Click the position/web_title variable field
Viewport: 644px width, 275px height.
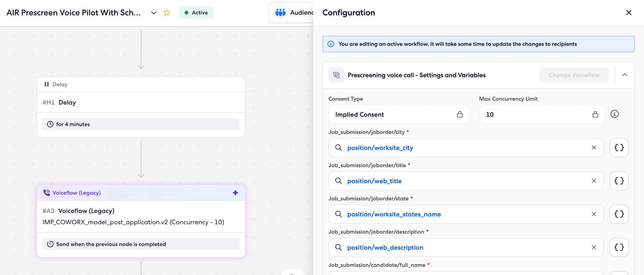point(466,181)
